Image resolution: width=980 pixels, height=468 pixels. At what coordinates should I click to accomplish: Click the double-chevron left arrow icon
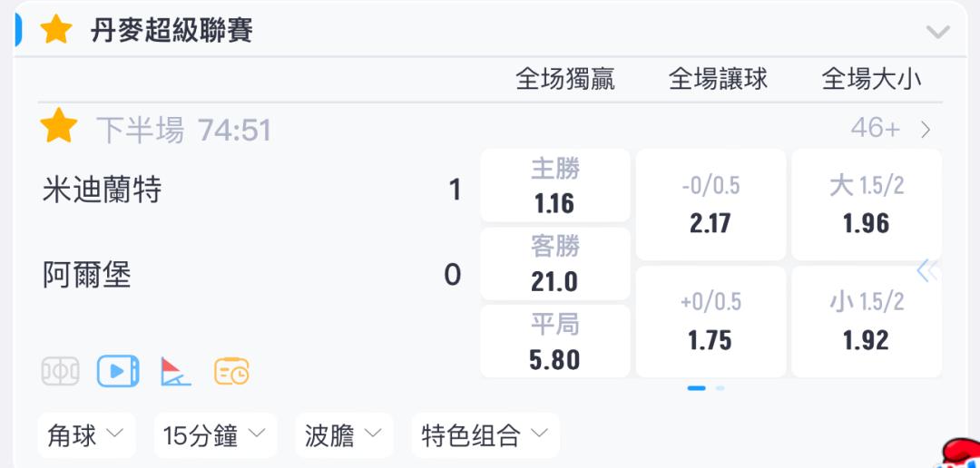[926, 271]
